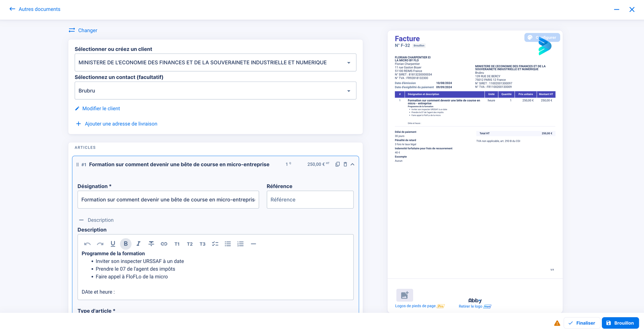Go back to Autres documents
The height and width of the screenshot is (331, 644).
click(x=35, y=9)
